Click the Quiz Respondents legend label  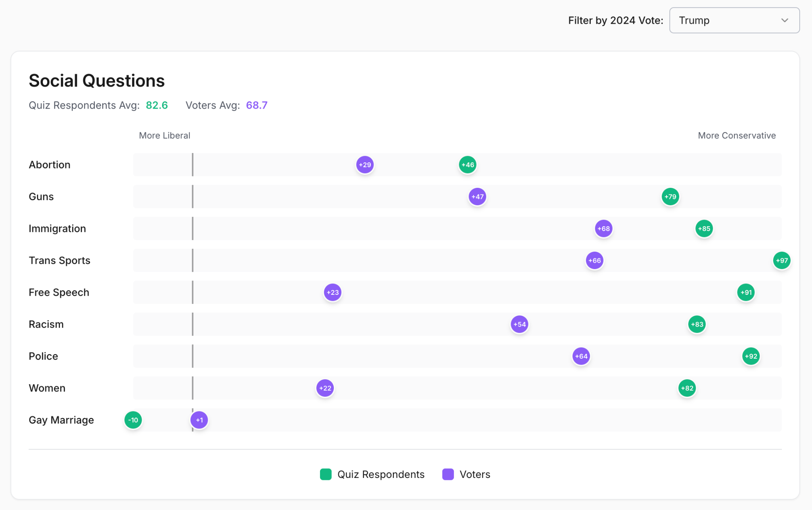point(381,474)
